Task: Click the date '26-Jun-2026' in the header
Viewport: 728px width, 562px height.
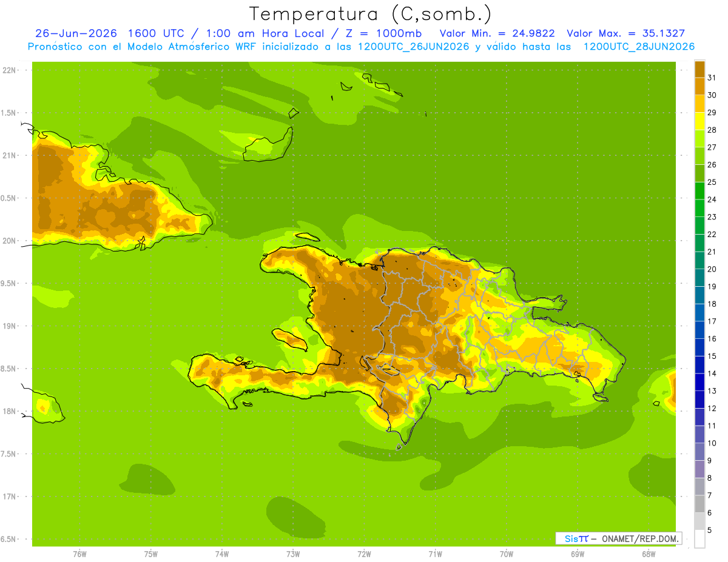Action: pos(76,33)
